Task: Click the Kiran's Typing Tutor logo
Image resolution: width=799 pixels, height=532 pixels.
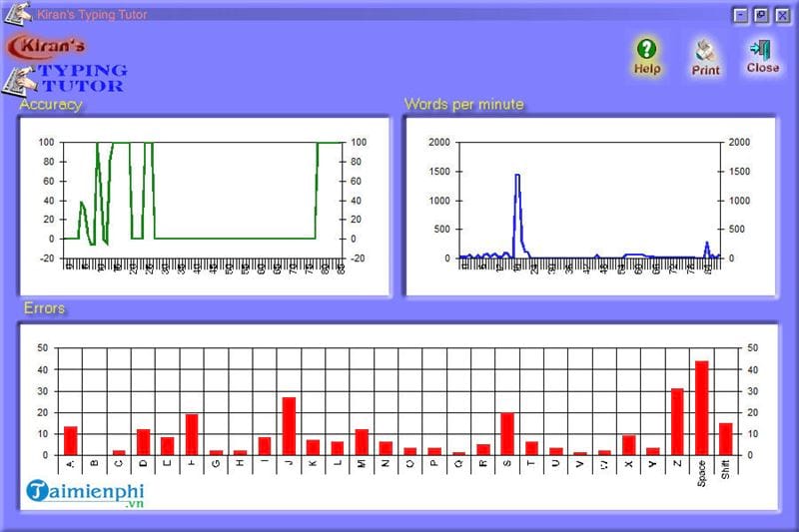Action: [65, 65]
